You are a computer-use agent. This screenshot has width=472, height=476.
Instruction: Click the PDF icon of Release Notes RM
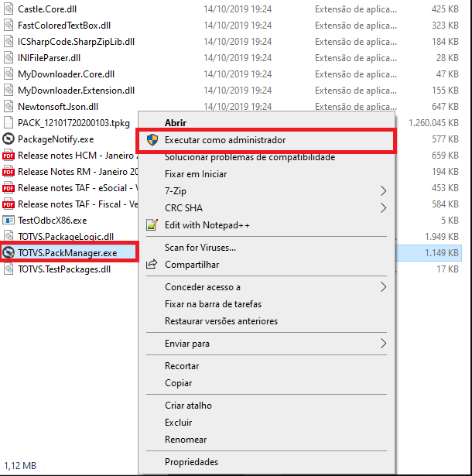coord(9,172)
